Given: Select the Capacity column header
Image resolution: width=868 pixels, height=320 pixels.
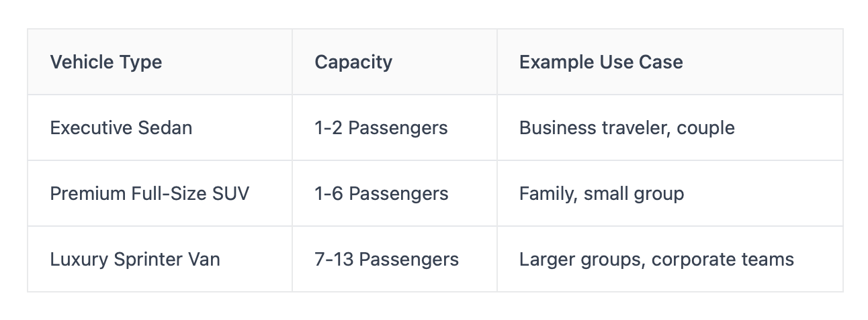Looking at the screenshot, I should pos(353,62).
